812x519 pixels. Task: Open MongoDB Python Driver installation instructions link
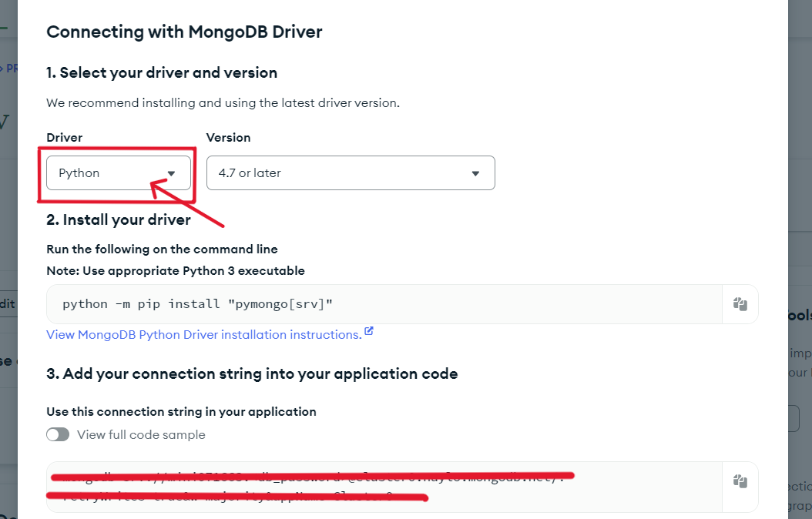(204, 335)
